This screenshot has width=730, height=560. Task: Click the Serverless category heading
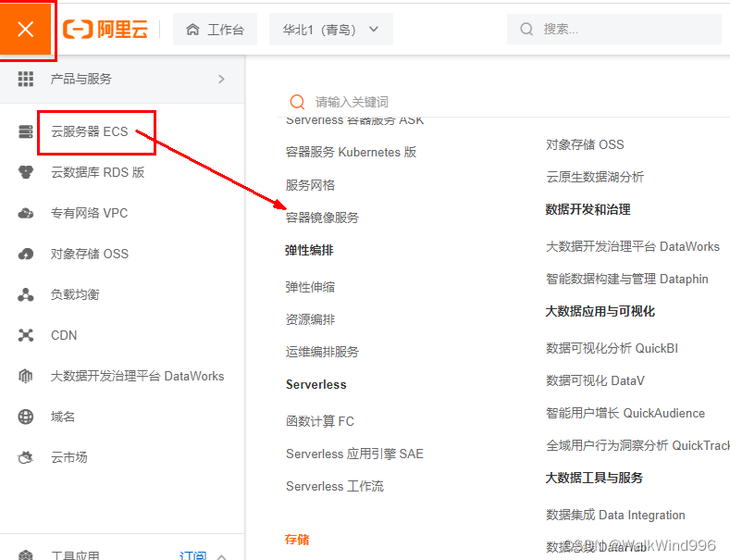tap(316, 384)
